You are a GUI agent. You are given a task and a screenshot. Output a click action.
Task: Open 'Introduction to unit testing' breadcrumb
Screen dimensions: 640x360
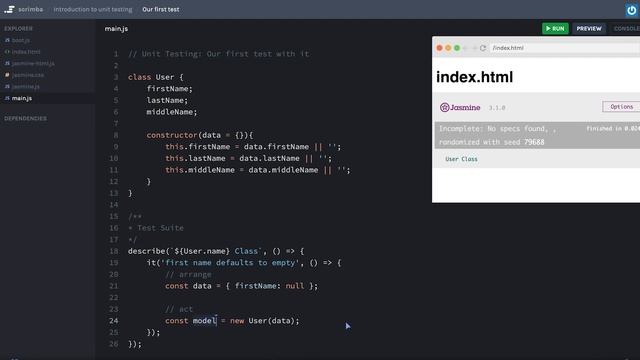(93, 9)
